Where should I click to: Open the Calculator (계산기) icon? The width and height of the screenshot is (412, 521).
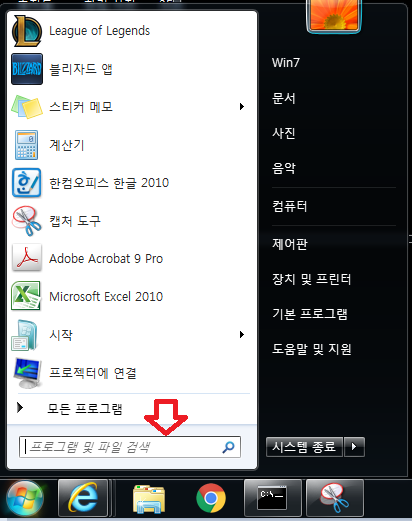point(27,145)
